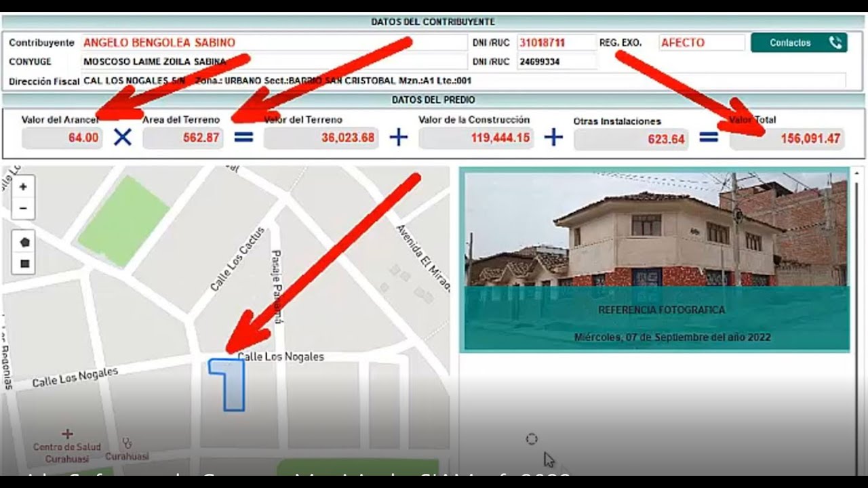Screen dimensions: 868x488
Task: Click the Centro de Salud Curahuasi marker
Action: (x=67, y=434)
